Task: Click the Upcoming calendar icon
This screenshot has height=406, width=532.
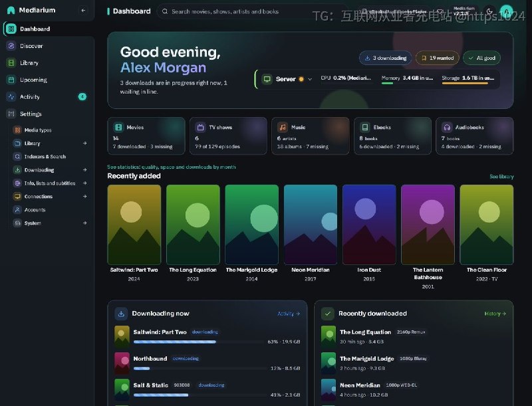Action: [x=11, y=80]
